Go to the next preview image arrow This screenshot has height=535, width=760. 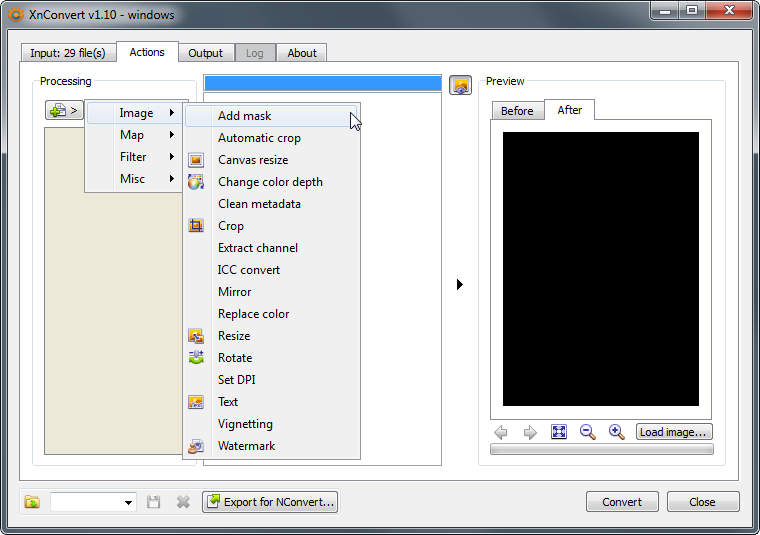530,432
